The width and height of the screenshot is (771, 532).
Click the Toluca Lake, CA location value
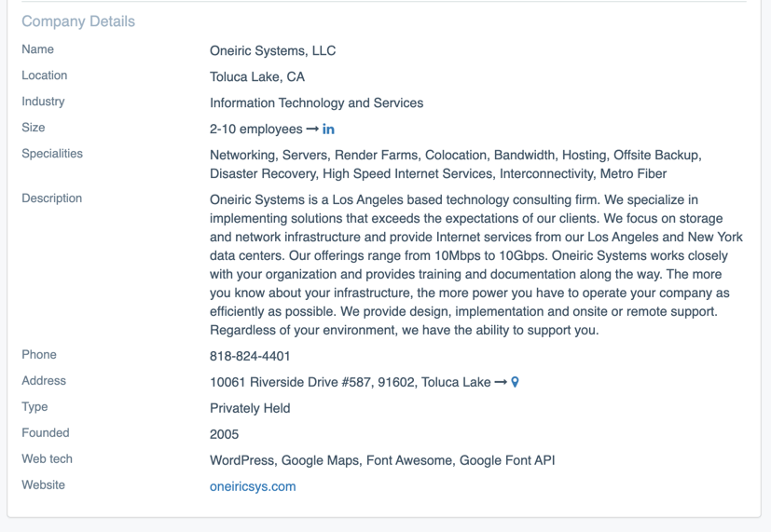coord(257,77)
